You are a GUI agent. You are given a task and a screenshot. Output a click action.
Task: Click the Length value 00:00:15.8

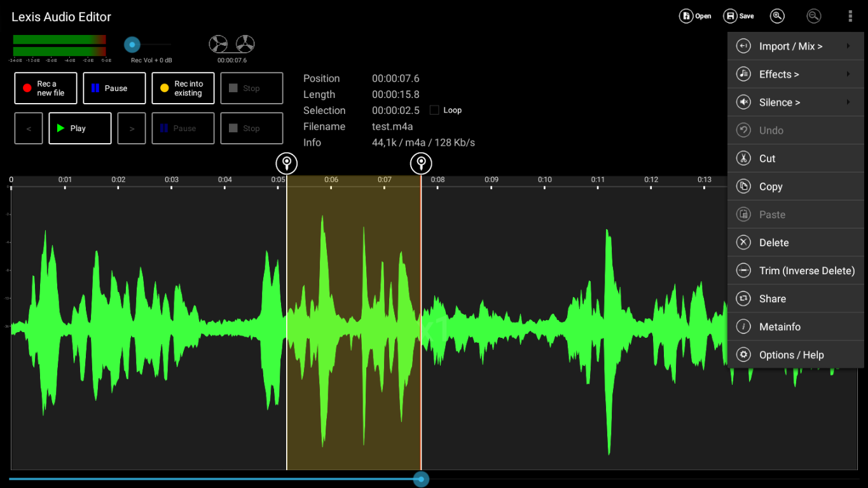(x=396, y=95)
